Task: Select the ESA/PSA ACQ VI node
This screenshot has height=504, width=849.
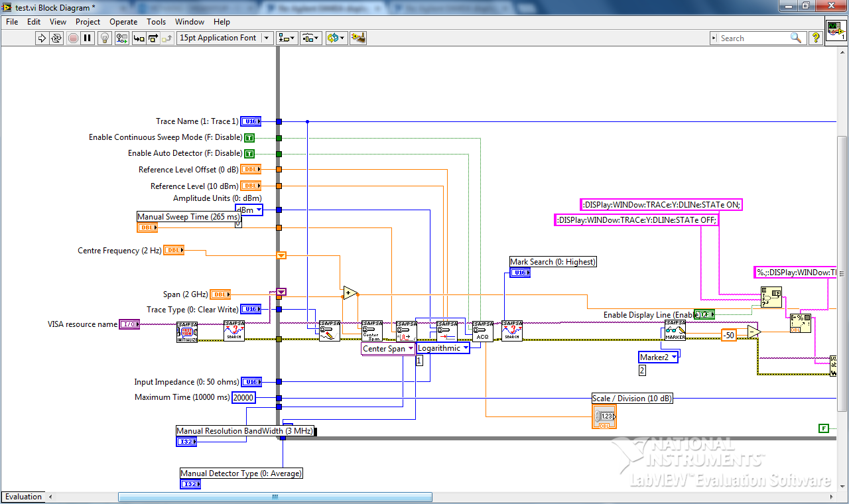Action: coord(483,331)
